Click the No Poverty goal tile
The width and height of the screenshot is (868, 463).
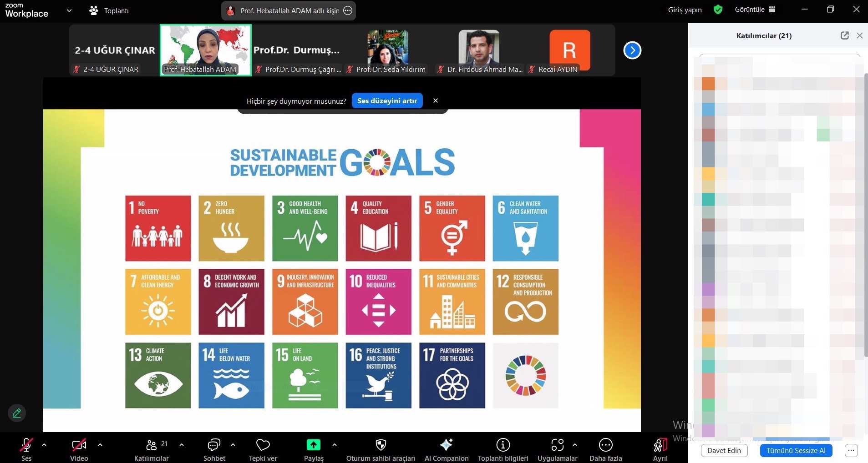point(158,228)
